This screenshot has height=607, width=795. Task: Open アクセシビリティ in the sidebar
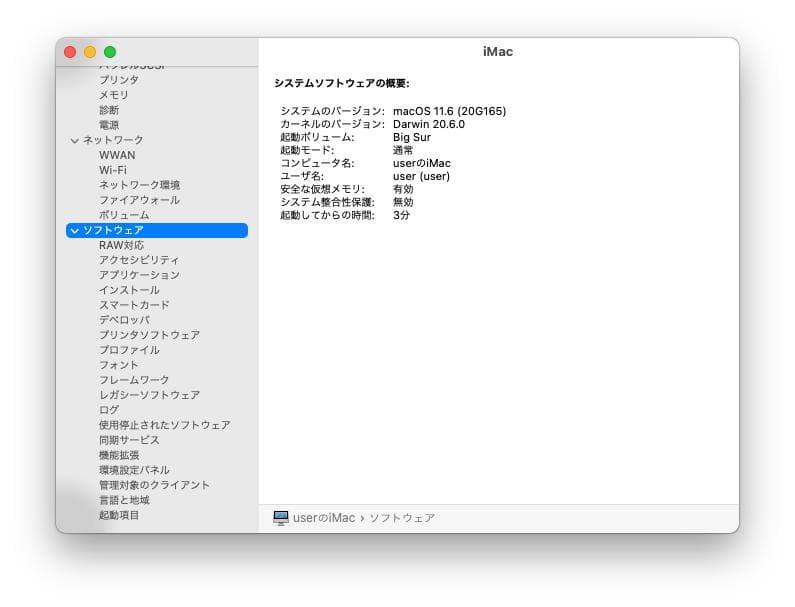139,260
